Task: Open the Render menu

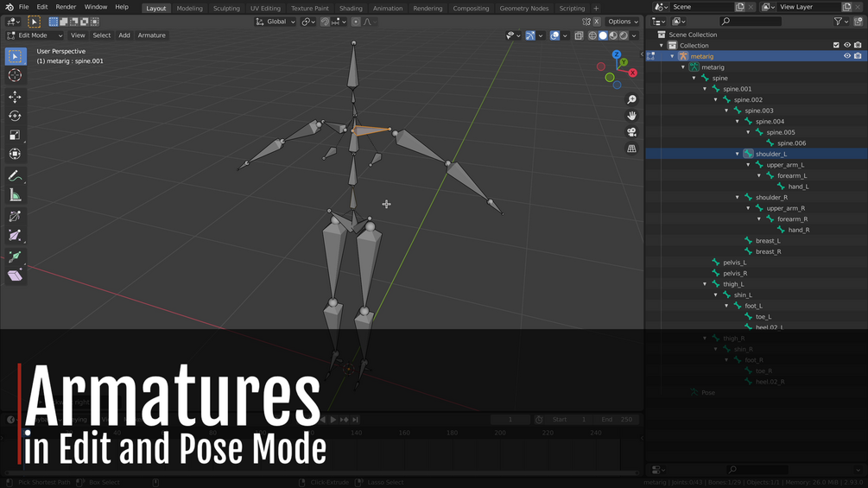Action: coord(66,7)
